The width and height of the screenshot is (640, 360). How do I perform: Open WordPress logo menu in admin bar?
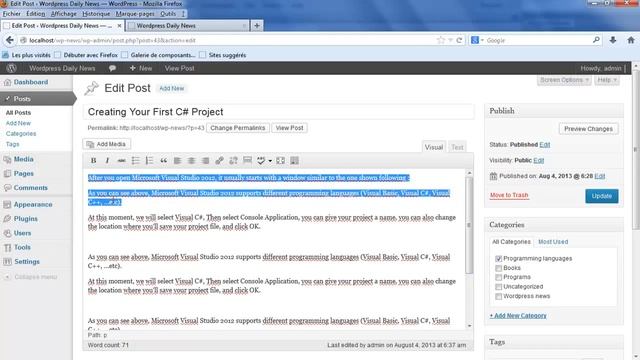[11, 68]
